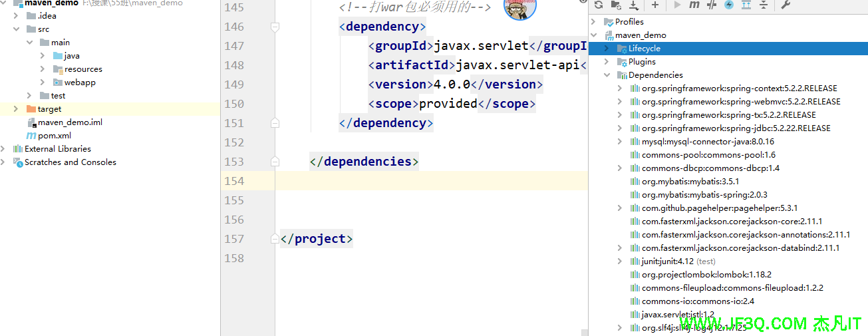Click Generate Sources and Update Folders icon
Viewport: 868px width, 336px height.
coord(616,5)
